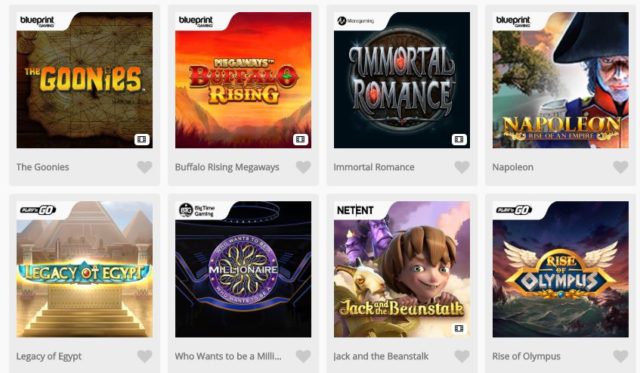640x373 pixels.
Task: Select the Rise of Olympus thumbnail
Action: 560,269
